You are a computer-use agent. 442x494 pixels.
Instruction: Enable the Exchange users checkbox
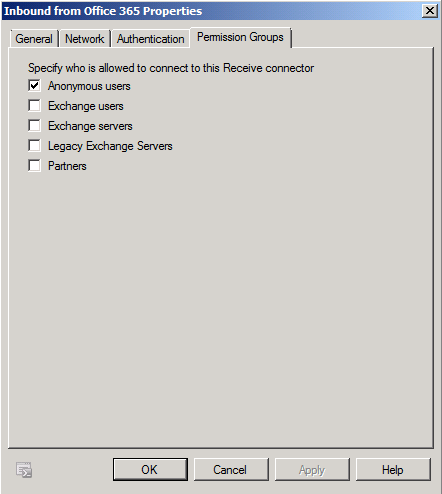tap(34, 106)
